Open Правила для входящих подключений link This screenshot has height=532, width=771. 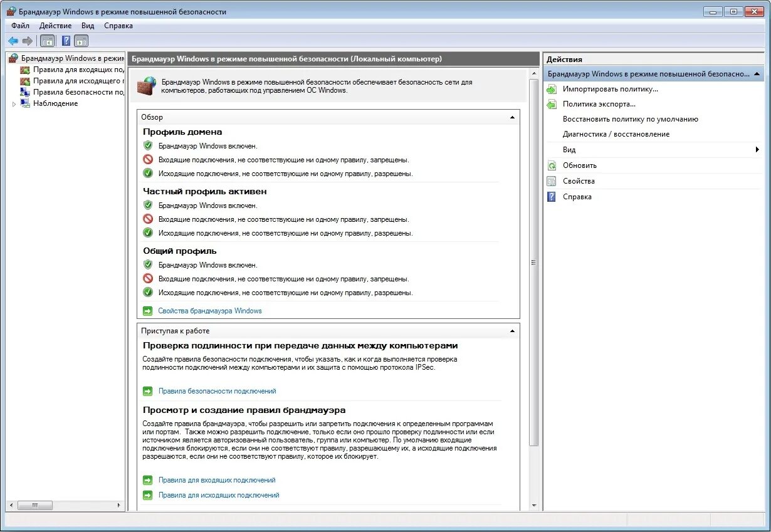(x=217, y=480)
